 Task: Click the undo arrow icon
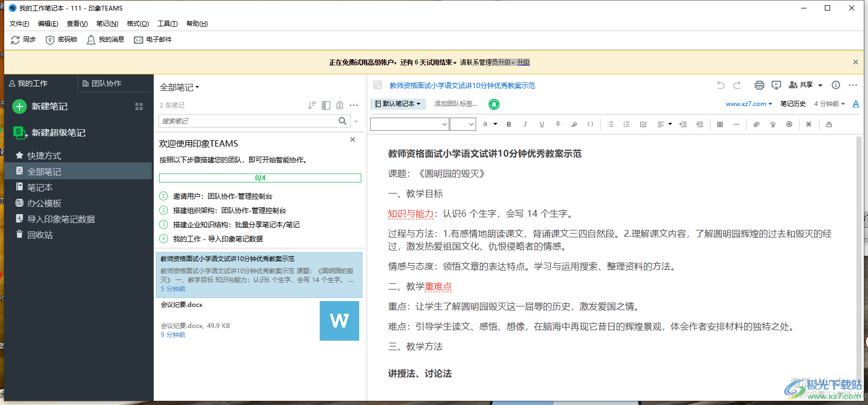pos(721,85)
